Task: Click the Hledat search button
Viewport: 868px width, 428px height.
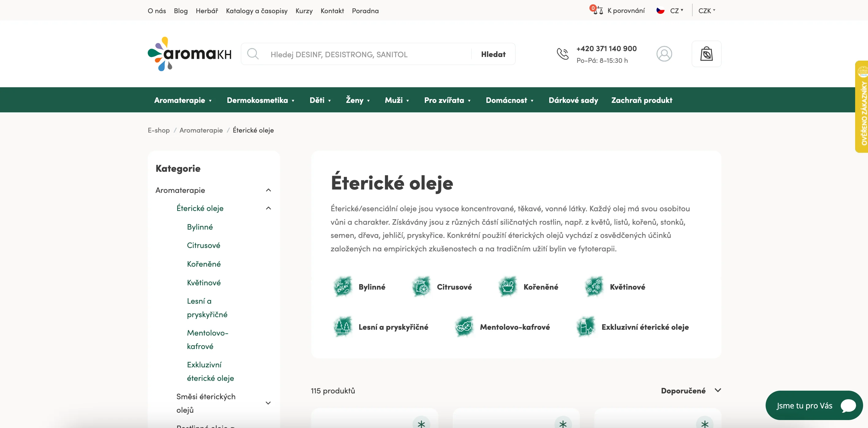Action: click(x=493, y=54)
